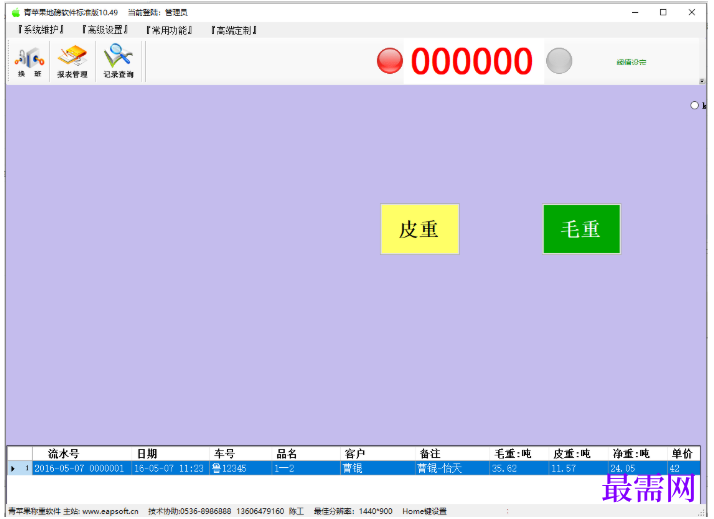Open 记录查询 record query magnifier icon
Screen dimensions: 714x519
[x=118, y=61]
